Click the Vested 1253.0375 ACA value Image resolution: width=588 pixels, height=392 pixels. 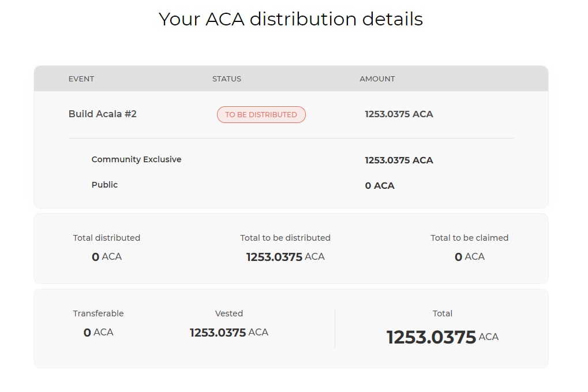coord(229,333)
